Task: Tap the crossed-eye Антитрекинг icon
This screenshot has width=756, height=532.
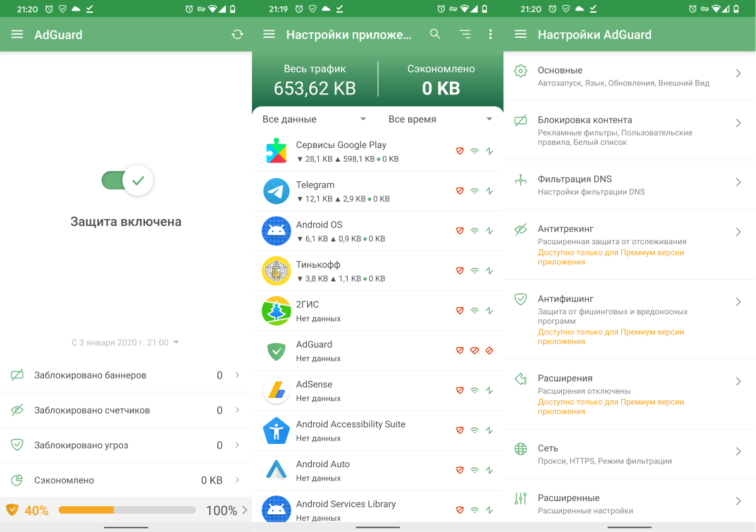Action: click(520, 230)
